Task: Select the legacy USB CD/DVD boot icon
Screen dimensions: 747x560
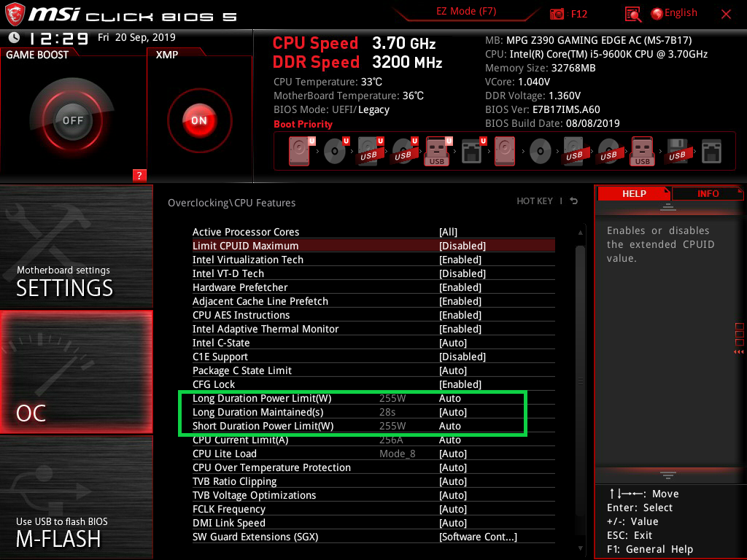Action: [608, 152]
